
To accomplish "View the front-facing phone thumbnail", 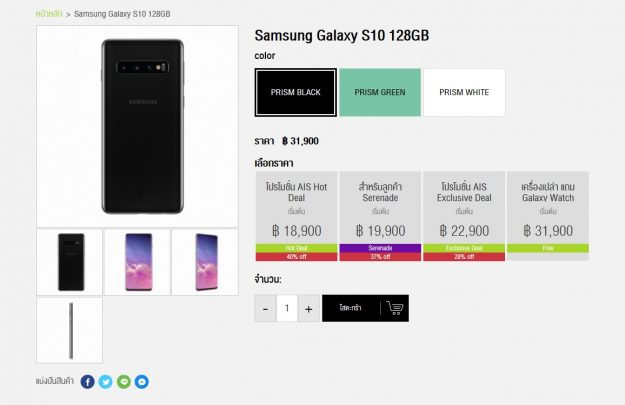I will (138, 262).
